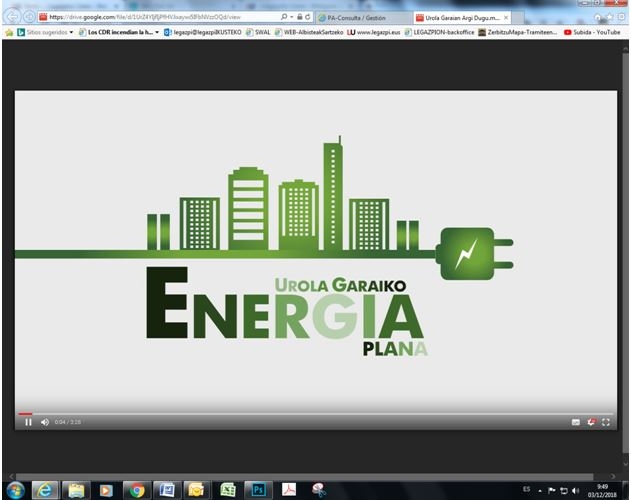Open LEGAZPION-backoffice bookmark
631x500 pixels.
(439, 32)
